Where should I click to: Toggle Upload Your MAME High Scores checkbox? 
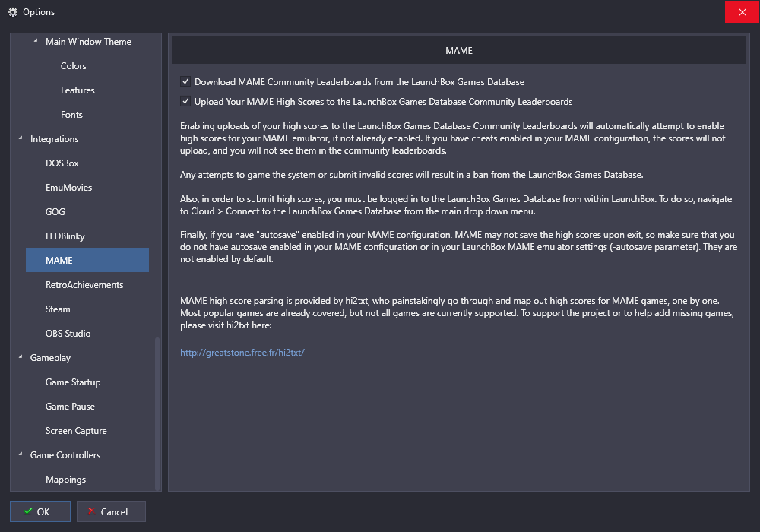tap(185, 101)
